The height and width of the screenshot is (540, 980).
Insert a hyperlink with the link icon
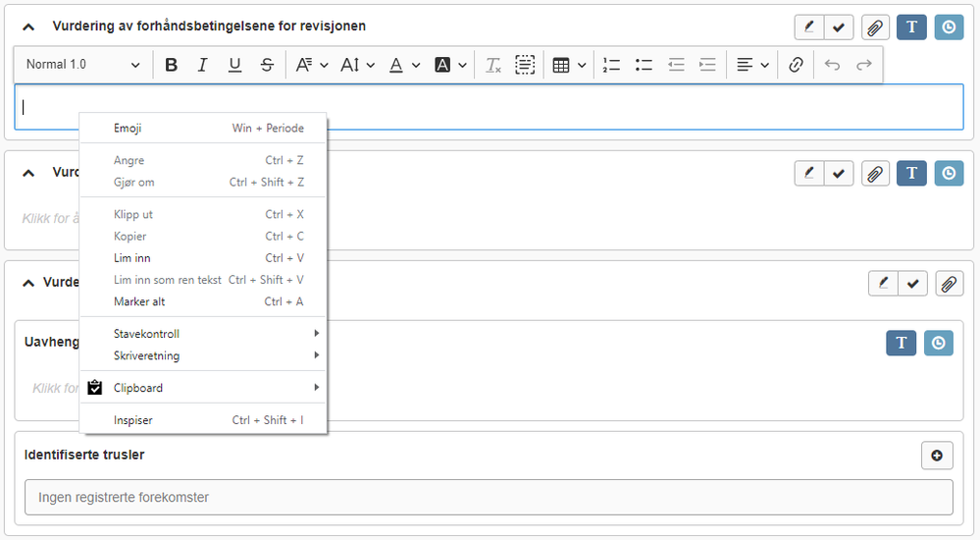[796, 65]
